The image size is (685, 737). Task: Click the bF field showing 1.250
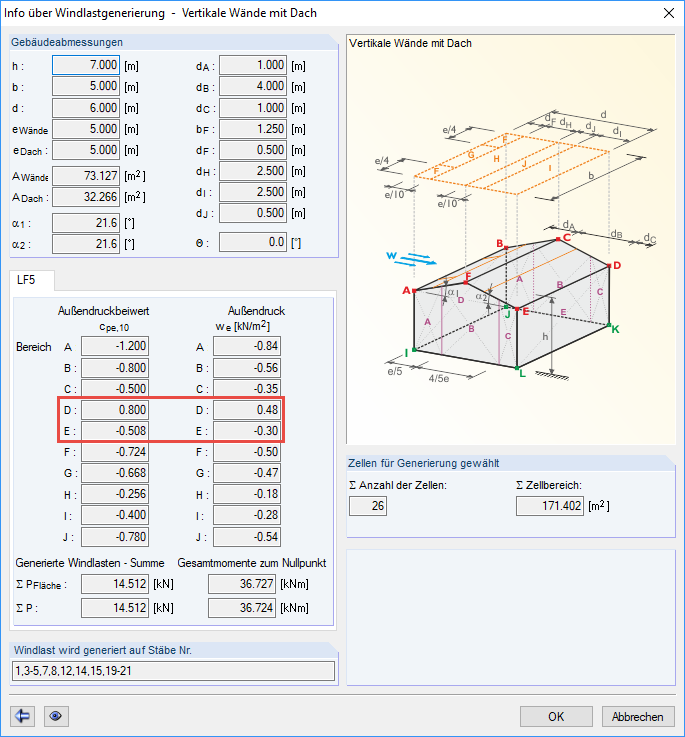(253, 129)
